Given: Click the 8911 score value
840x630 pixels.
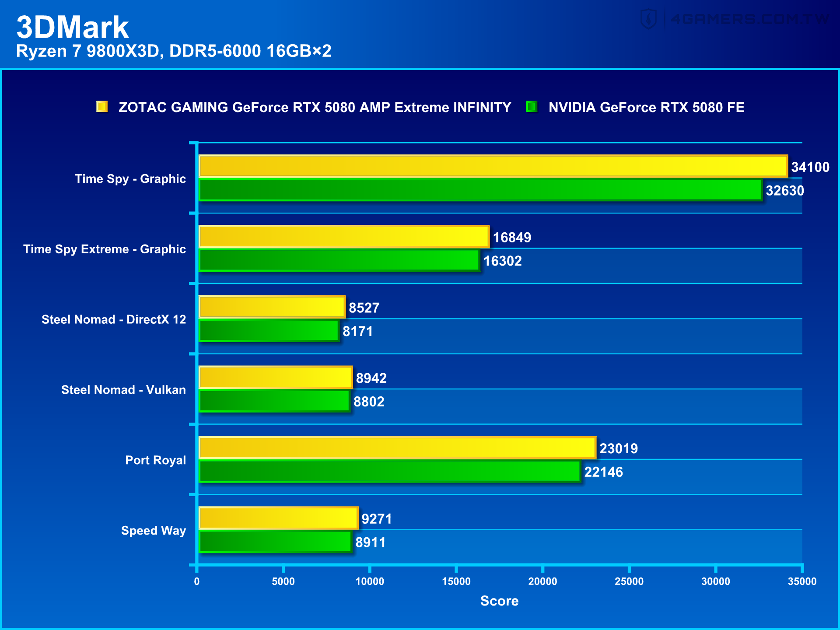Looking at the screenshot, I should 371,542.
